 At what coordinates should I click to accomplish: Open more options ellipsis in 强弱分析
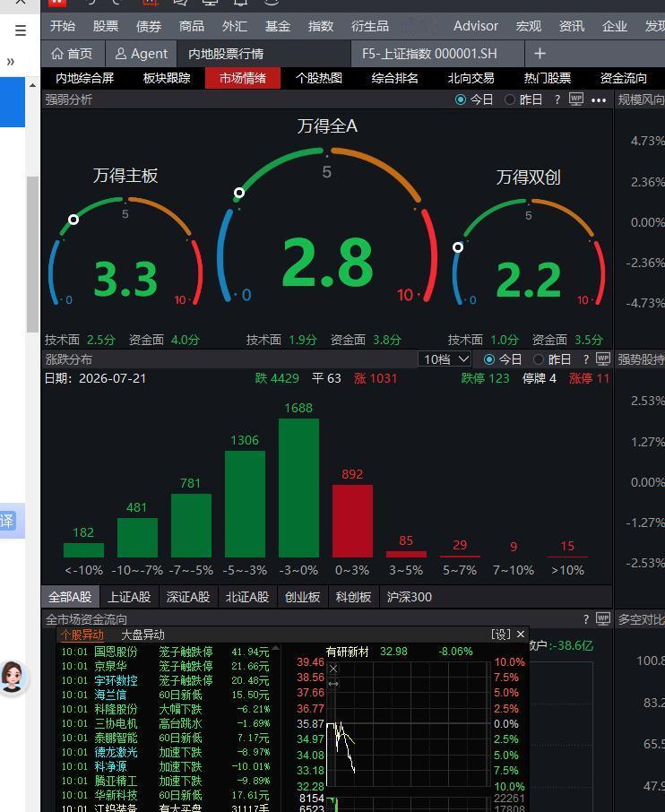599,100
